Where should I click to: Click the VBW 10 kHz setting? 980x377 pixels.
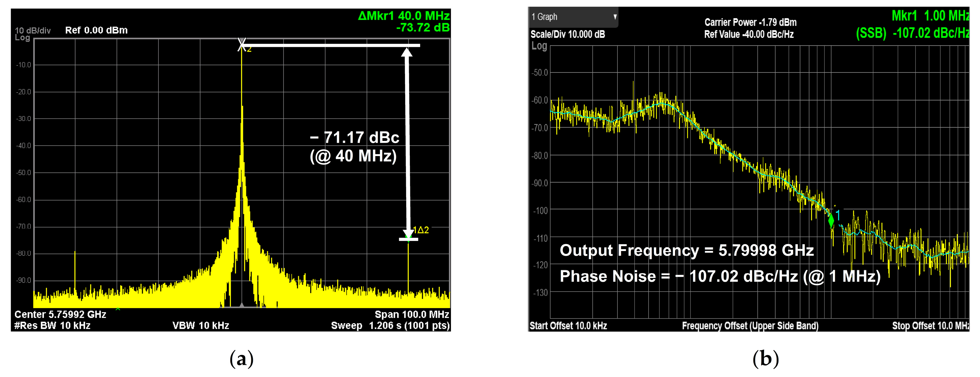pyautogui.click(x=201, y=326)
